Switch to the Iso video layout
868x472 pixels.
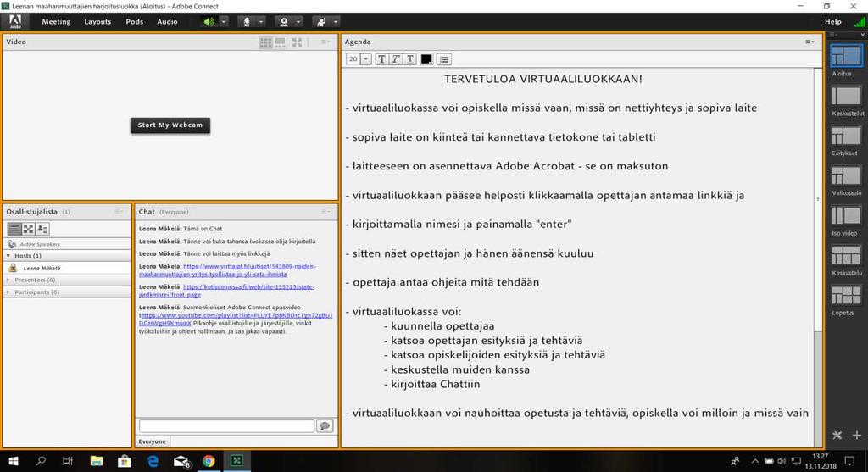846,216
